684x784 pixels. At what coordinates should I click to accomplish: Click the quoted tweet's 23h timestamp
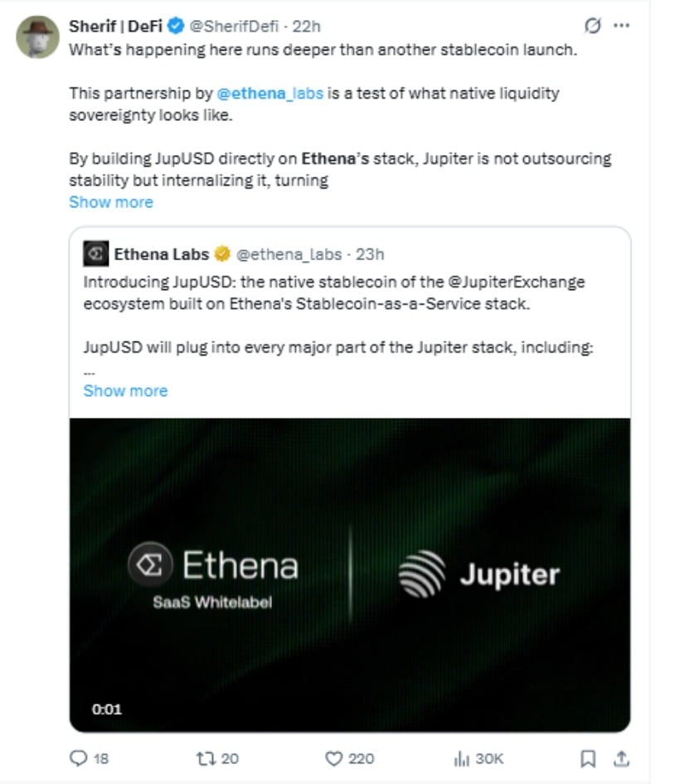click(x=370, y=254)
